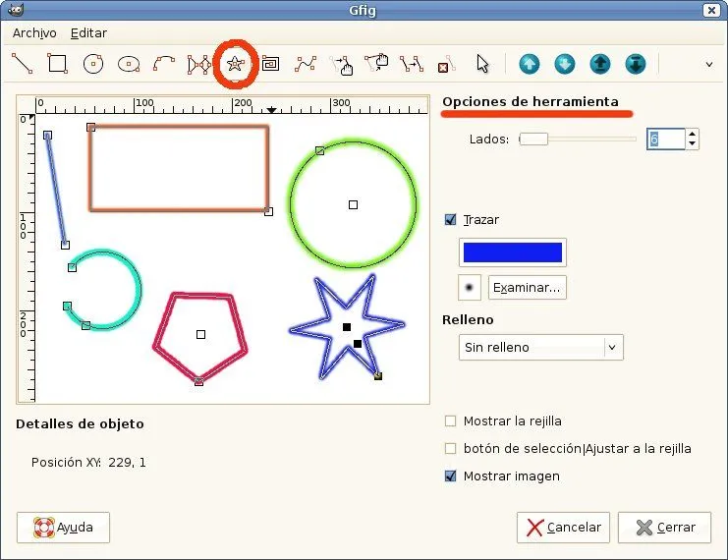The image size is (728, 560).
Task: Open the Editar menu
Action: tap(88, 33)
